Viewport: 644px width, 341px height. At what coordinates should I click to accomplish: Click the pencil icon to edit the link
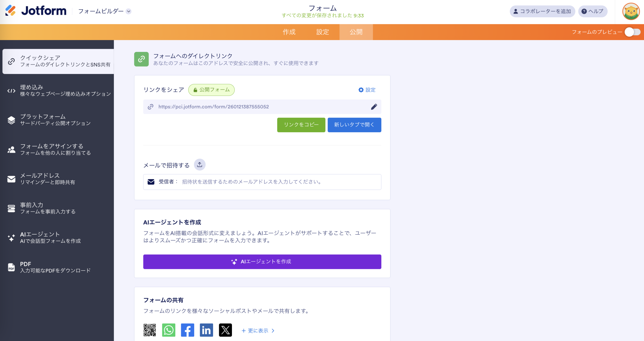click(x=374, y=107)
